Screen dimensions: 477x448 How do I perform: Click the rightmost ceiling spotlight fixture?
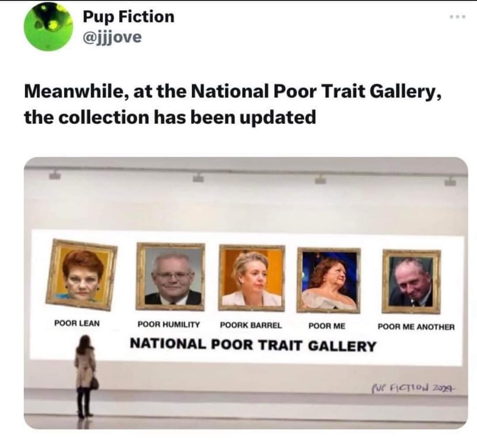tap(451, 182)
